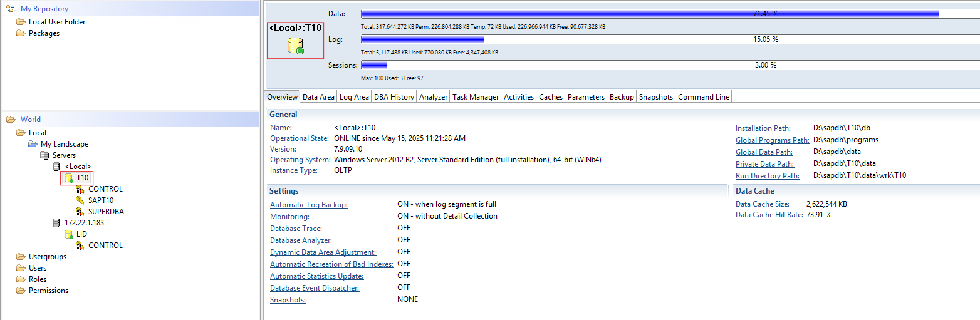Open the Automatic Statistics Update link
The height and width of the screenshot is (320, 980).
(316, 276)
